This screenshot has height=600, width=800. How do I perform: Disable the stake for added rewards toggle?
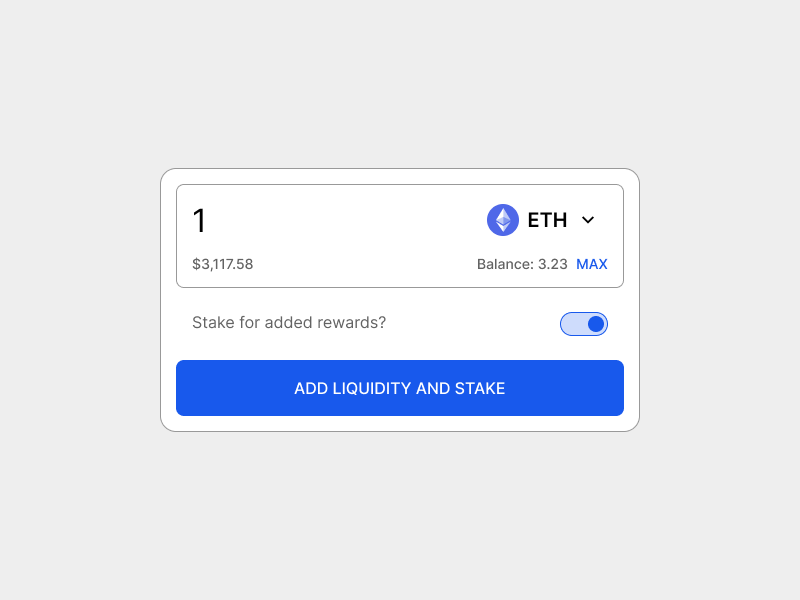pos(583,323)
